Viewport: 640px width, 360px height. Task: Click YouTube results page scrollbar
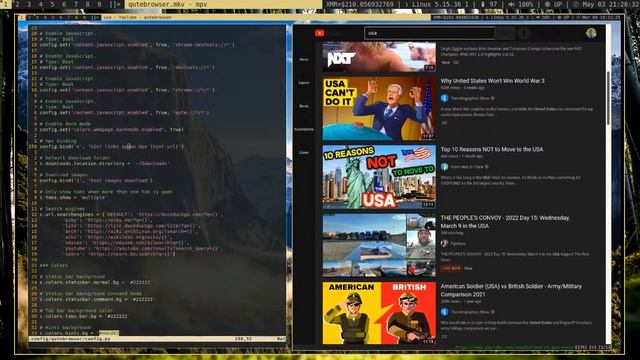click(x=608, y=98)
